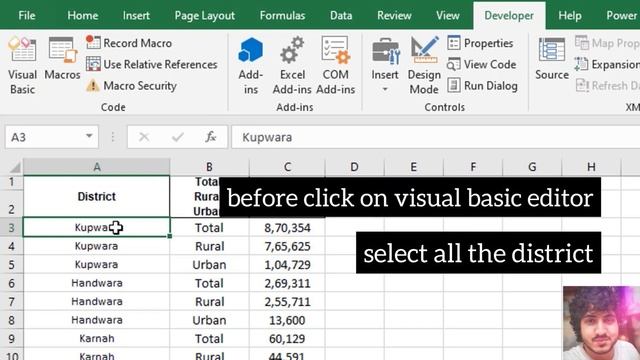The image size is (640, 360).
Task: Switch to the View tab
Action: pos(447,16)
